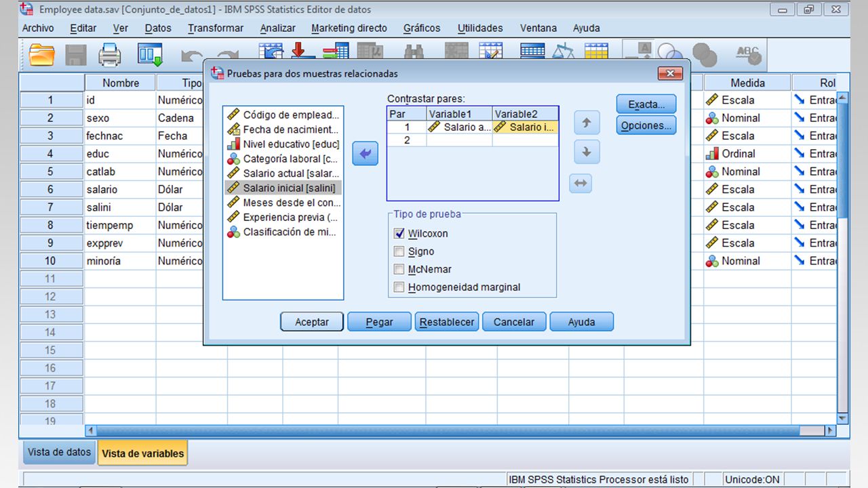Click the Print icon in toolbar

pos(110,54)
